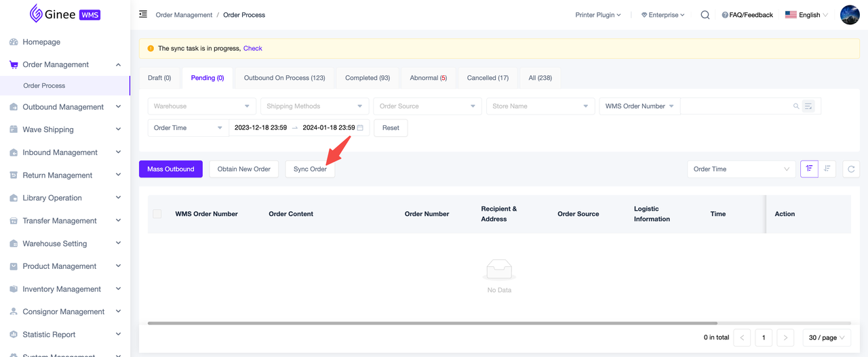This screenshot has width=868, height=357.
Task: Open the advanced filter icon beside search box
Action: point(808,106)
